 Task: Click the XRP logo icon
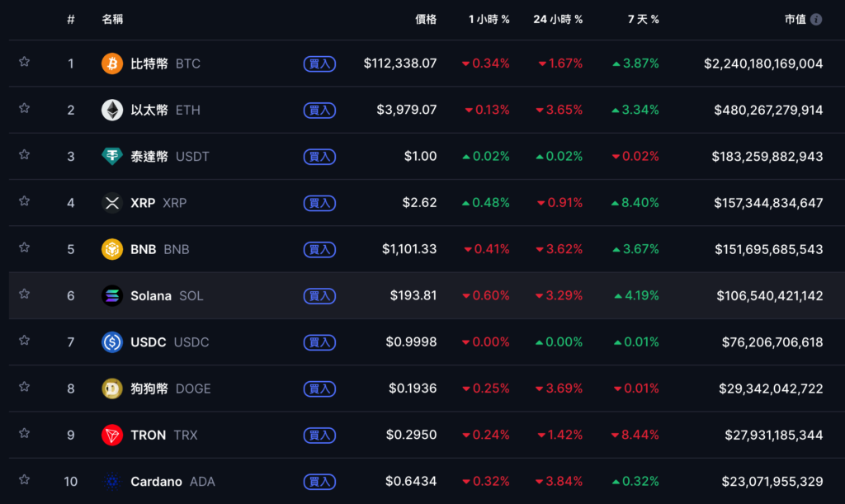(112, 203)
